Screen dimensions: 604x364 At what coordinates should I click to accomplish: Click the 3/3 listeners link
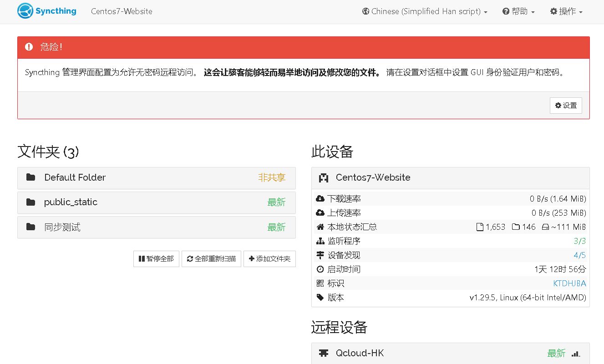[580, 241]
